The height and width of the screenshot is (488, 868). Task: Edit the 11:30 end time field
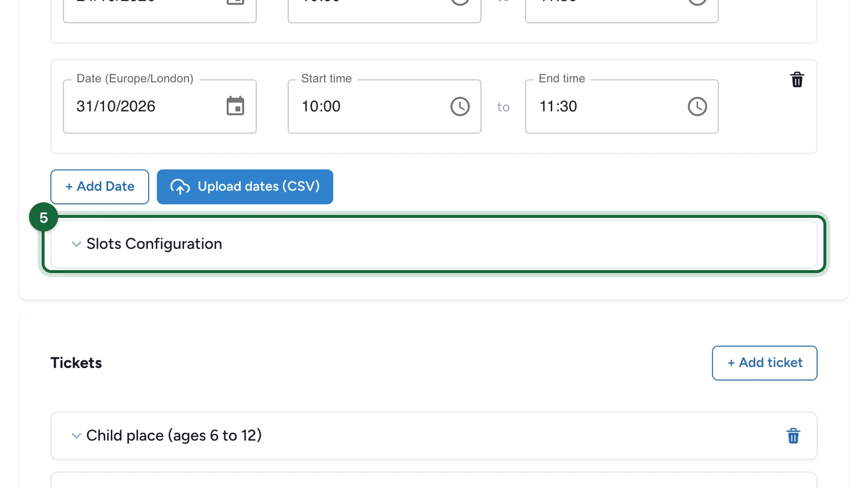(x=622, y=106)
